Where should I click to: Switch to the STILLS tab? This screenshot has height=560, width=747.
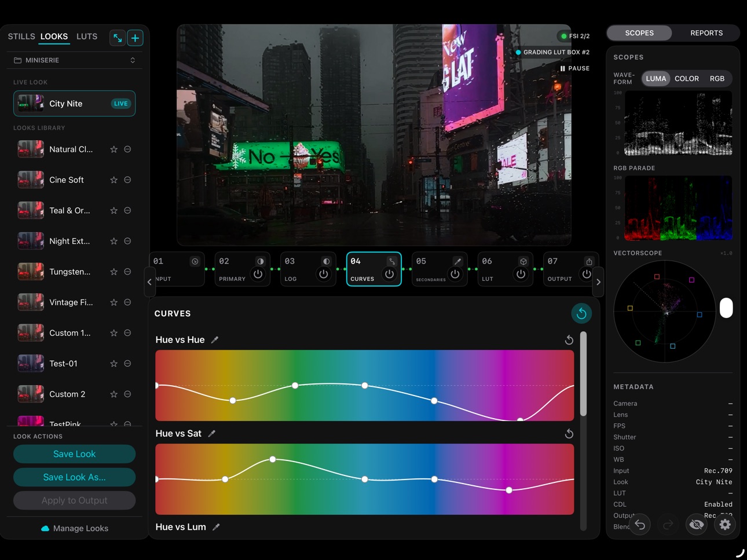21,36
